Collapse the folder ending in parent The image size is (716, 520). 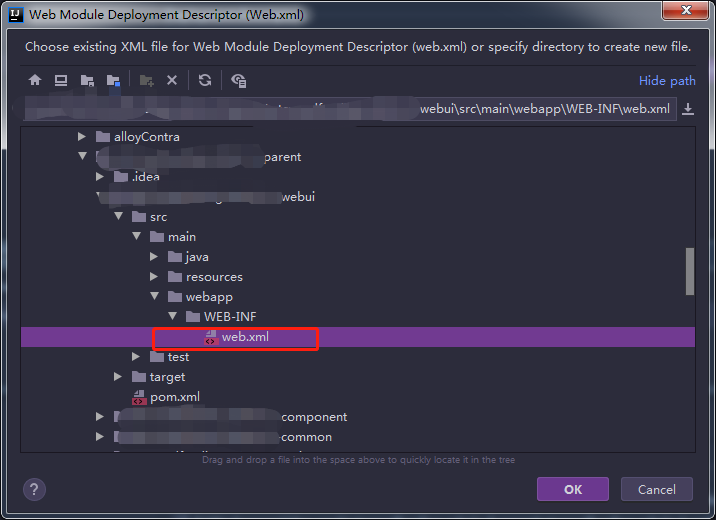pyautogui.click(x=83, y=156)
